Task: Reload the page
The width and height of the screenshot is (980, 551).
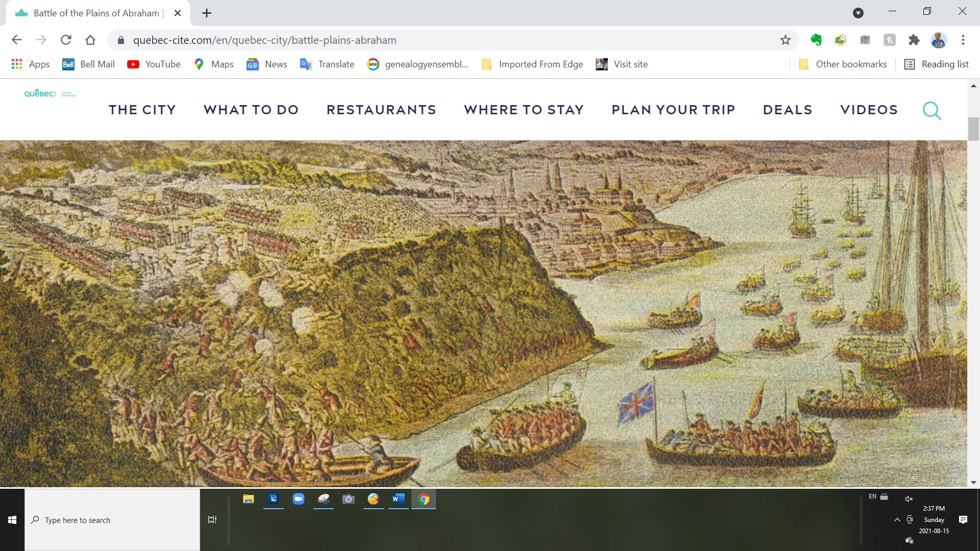Action: pos(66,40)
